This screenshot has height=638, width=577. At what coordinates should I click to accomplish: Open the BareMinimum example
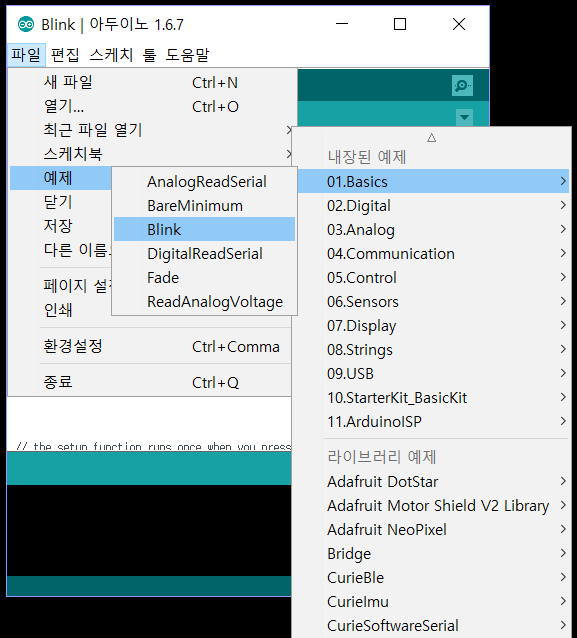tap(204, 205)
